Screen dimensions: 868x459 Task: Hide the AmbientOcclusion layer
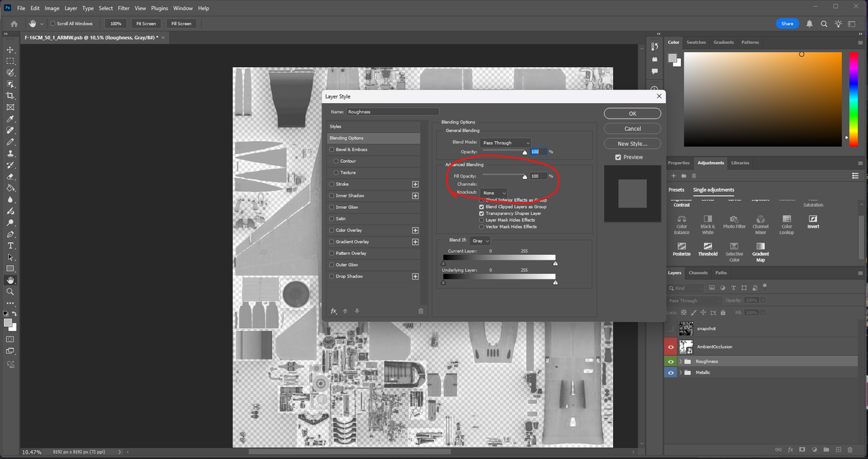[x=671, y=346]
